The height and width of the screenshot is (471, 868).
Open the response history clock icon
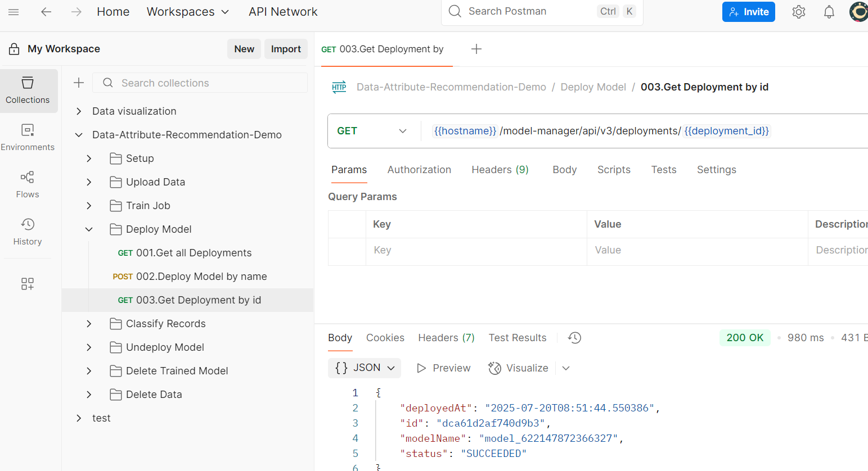pos(574,338)
